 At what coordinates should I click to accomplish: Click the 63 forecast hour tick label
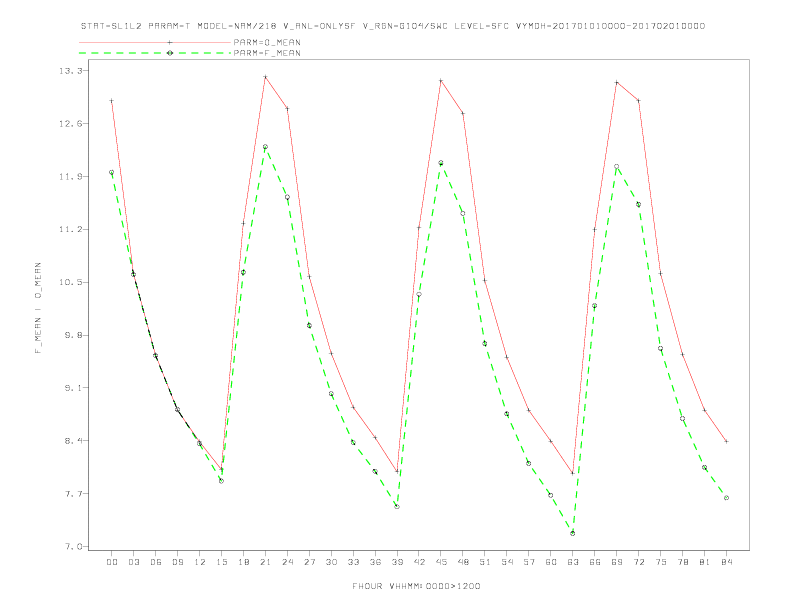[573, 562]
